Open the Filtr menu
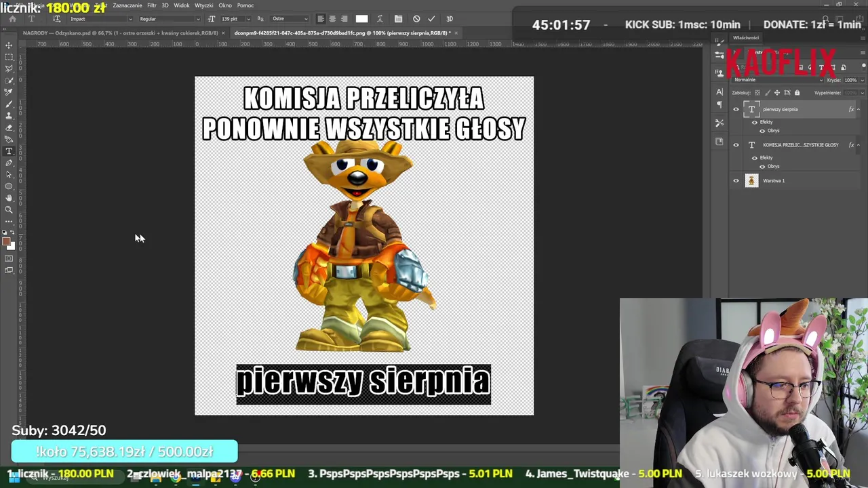This screenshot has width=868, height=488. click(x=151, y=5)
